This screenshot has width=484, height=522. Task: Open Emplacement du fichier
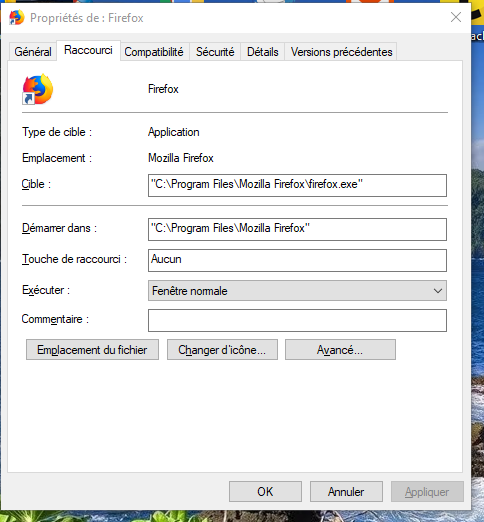92,350
